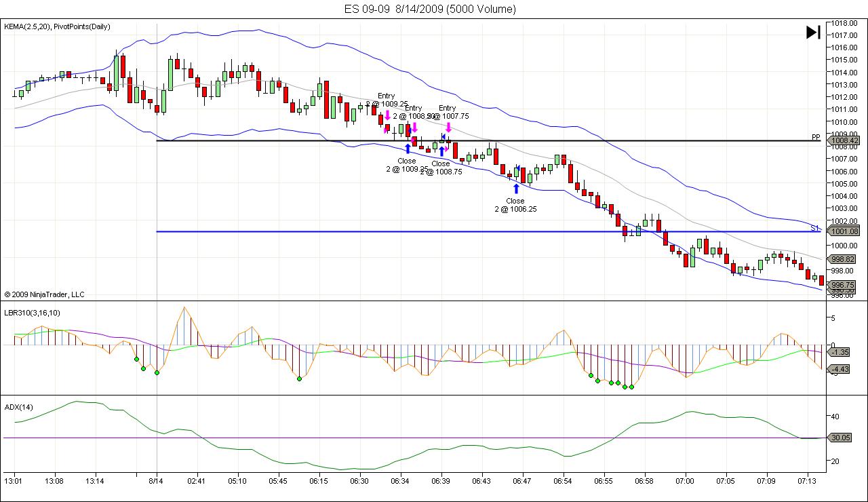
Task: Click the 1005.00 price axis label
Action: [x=844, y=183]
